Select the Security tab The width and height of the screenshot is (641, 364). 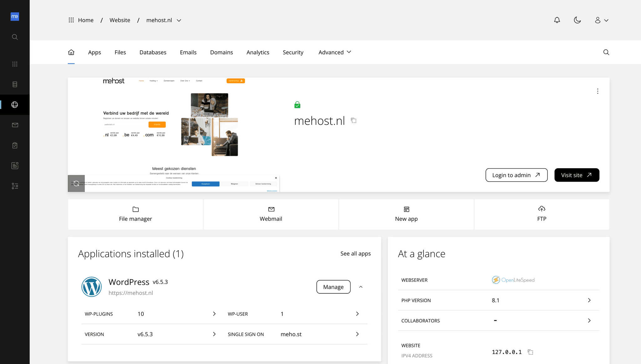tap(293, 52)
